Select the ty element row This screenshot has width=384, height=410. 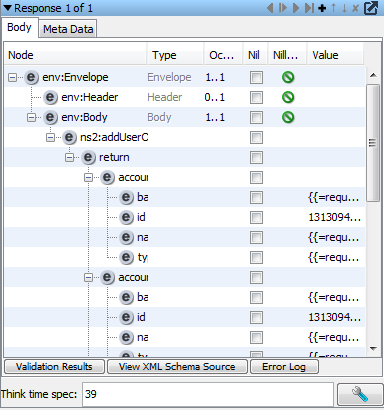pyautogui.click(x=185, y=257)
